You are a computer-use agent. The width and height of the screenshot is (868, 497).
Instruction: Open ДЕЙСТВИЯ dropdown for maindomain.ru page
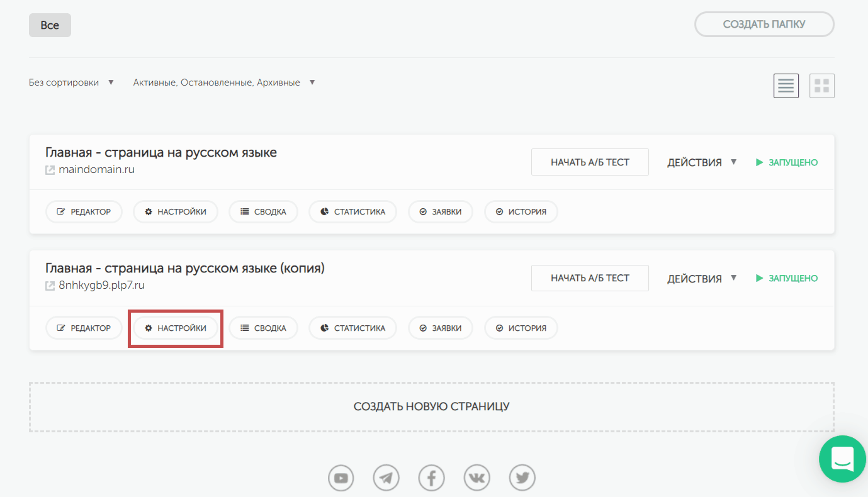[x=701, y=162]
